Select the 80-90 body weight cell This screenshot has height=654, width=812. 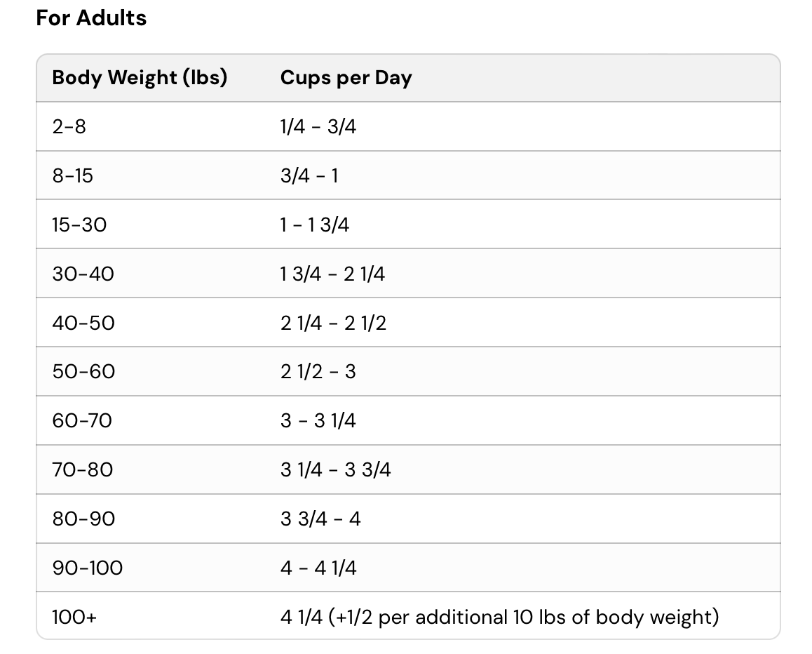click(83, 519)
